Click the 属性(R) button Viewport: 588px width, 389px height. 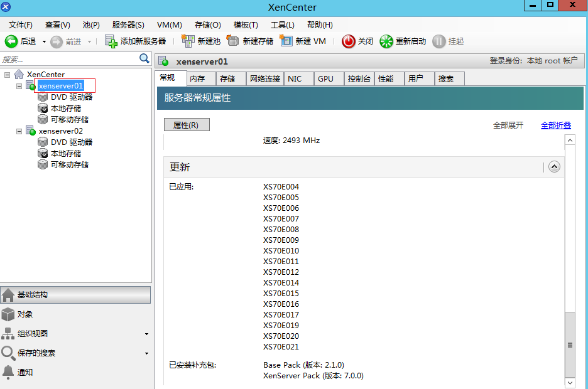[x=187, y=125]
